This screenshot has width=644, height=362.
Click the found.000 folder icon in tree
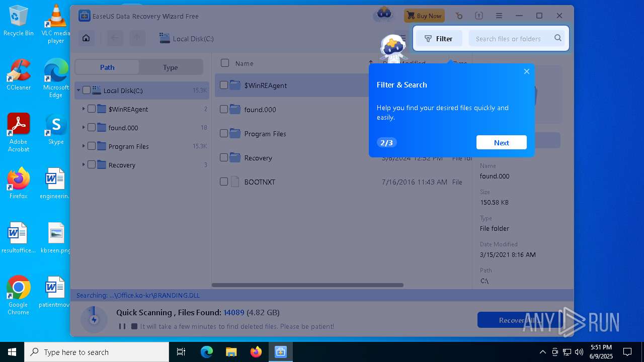click(x=102, y=127)
